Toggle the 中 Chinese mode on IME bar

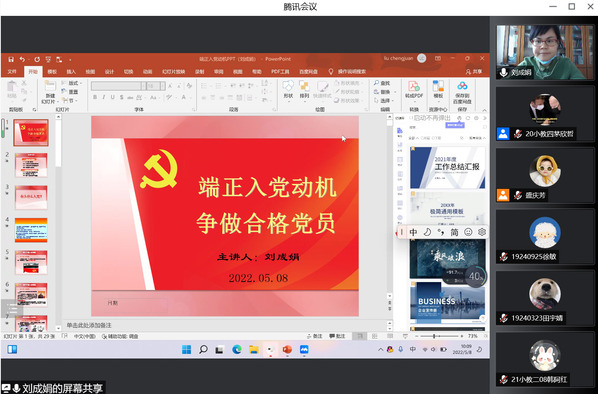pos(413,232)
